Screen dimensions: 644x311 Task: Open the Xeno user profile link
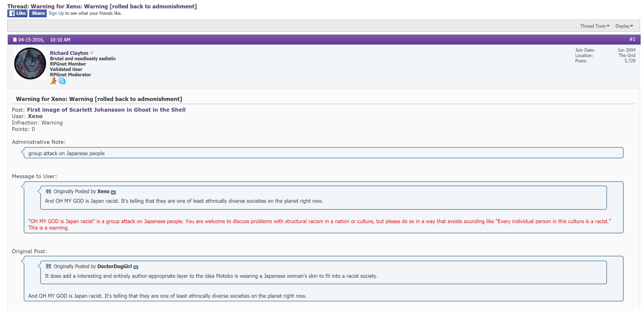tap(35, 116)
